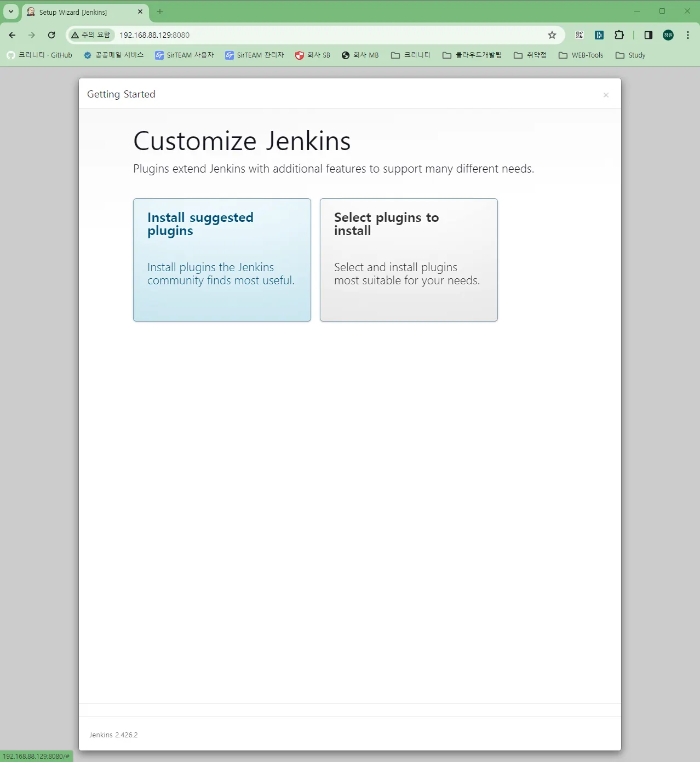Expand the Study bookmark folder
The width and height of the screenshot is (700, 762).
coord(630,55)
